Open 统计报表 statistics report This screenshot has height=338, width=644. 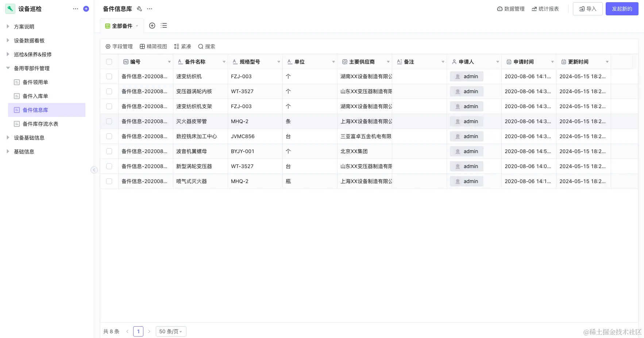point(545,9)
